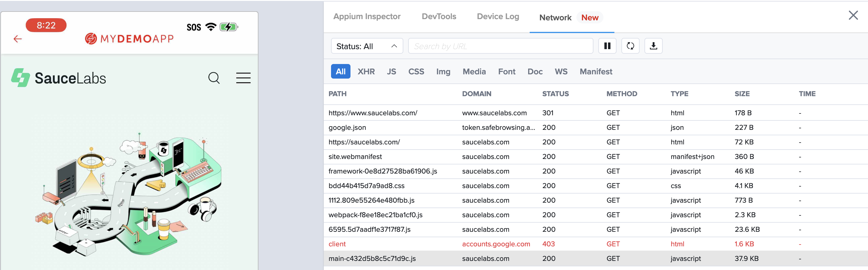Sort by the DOMAIN column header
The image size is (868, 270).
[477, 94]
